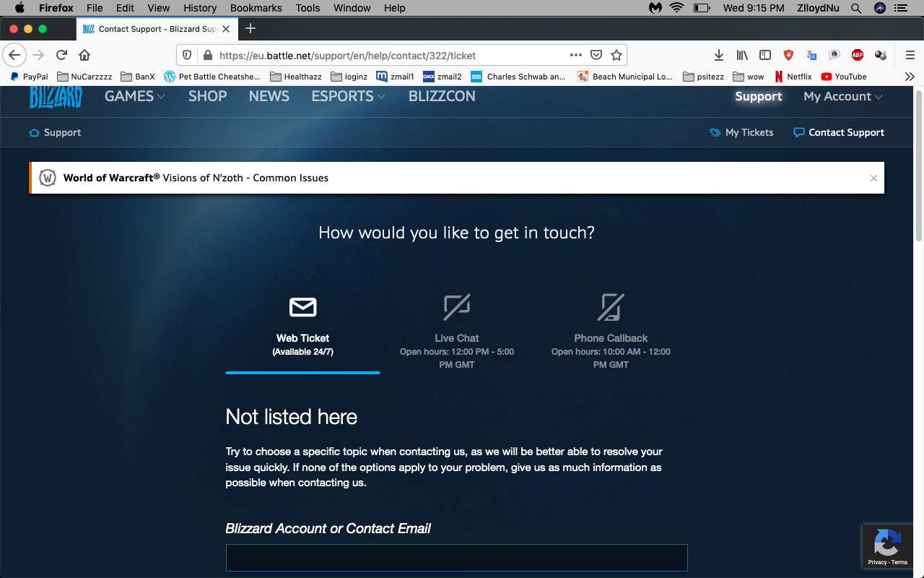Click the Blizzard logo
This screenshot has width=924, height=578.
pos(56,97)
